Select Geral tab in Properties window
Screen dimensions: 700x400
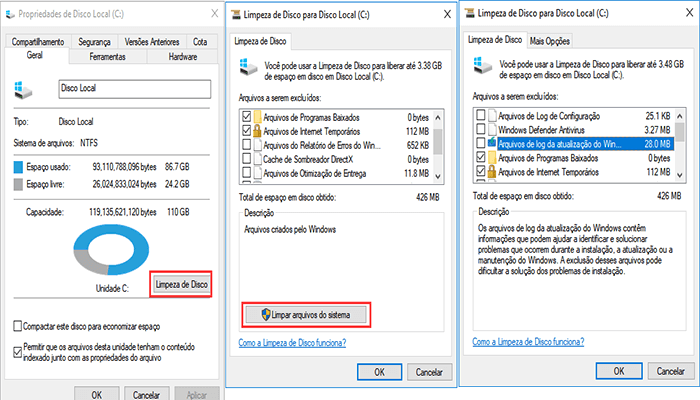(x=35, y=55)
